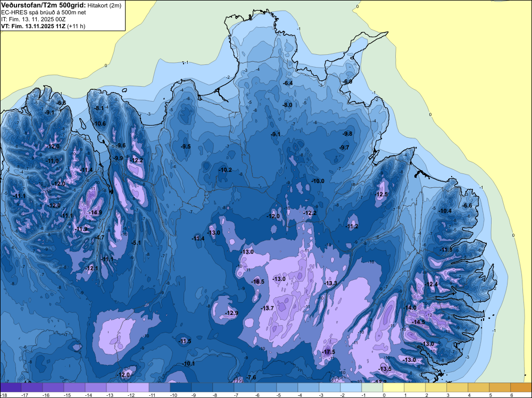Click the -1 pale green legend swatch
Viewport: 532px width, 398px height.
(372, 387)
